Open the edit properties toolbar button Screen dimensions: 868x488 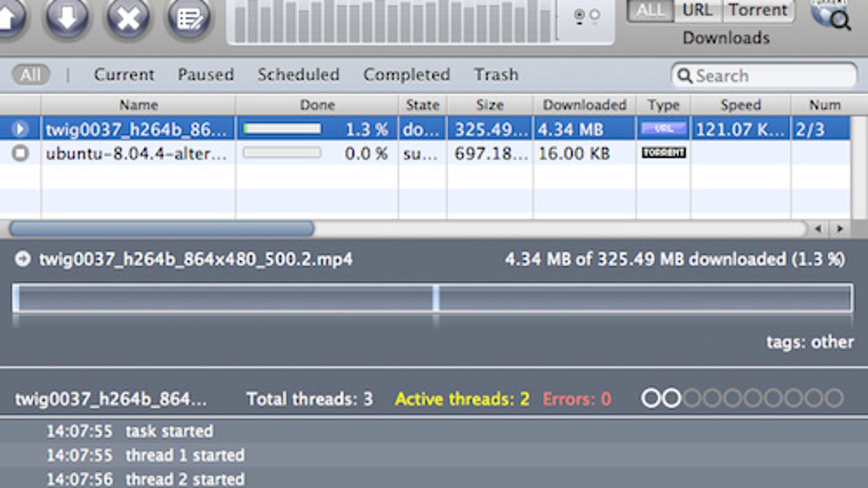coord(189,18)
